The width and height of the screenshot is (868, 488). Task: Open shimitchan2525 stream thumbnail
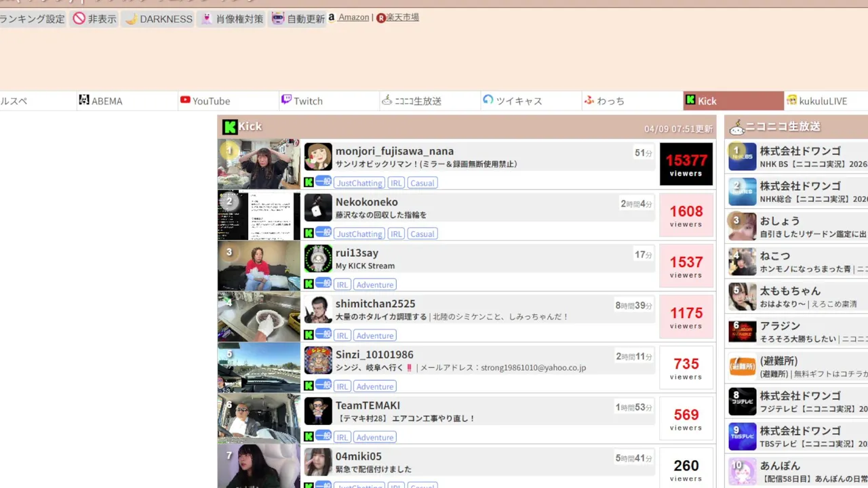click(x=258, y=317)
